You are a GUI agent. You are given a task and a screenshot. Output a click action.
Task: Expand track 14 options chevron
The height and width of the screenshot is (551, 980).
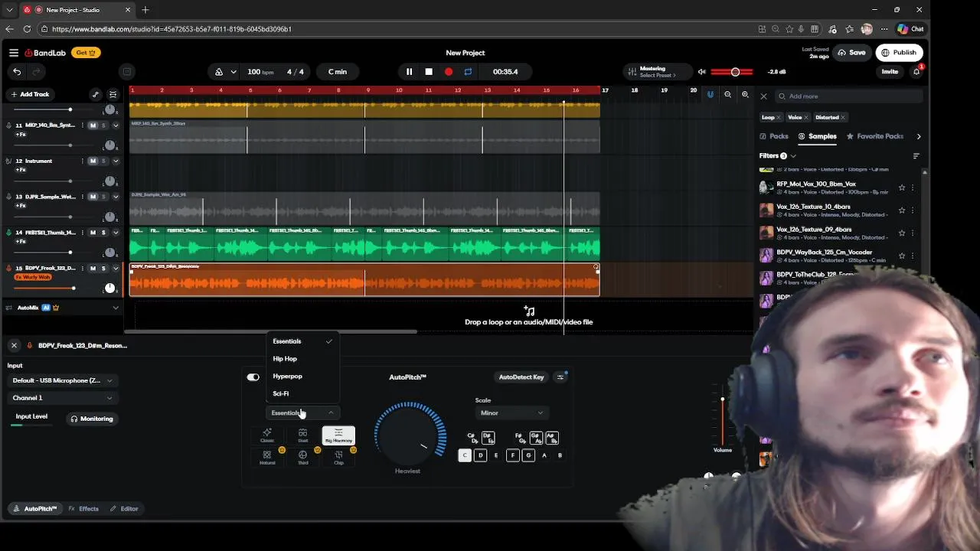pyautogui.click(x=116, y=233)
